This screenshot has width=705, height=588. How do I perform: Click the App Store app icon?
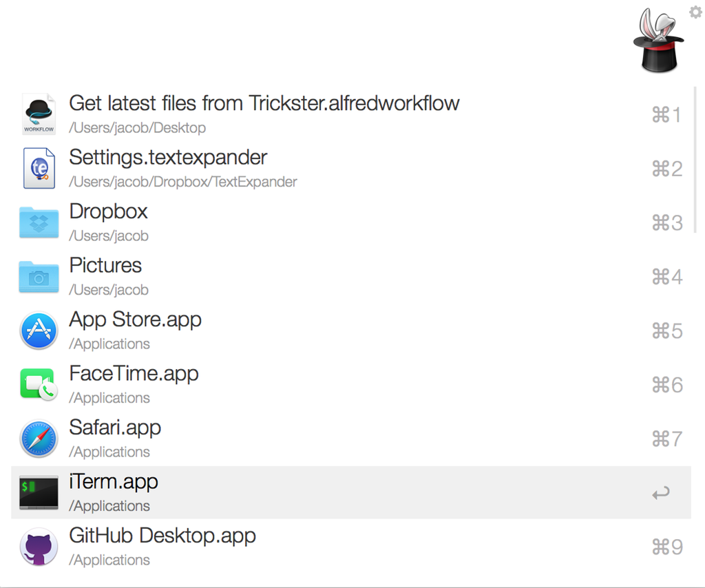[39, 330]
